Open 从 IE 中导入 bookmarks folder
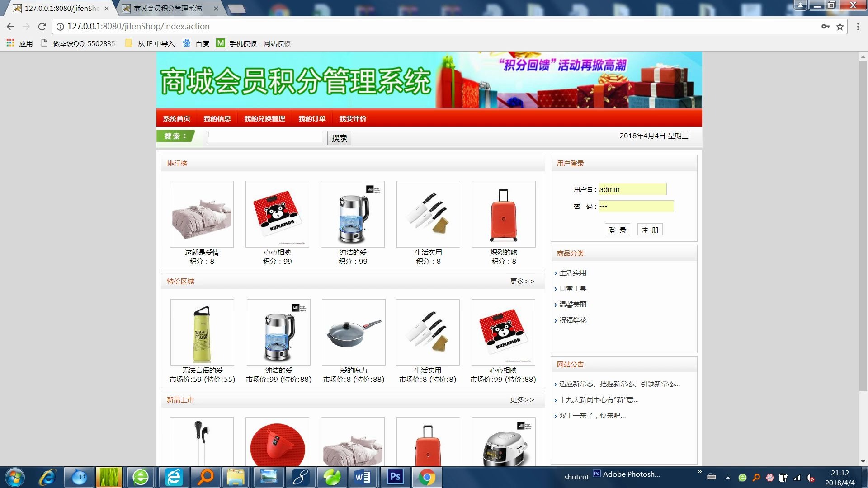The image size is (868, 488). coord(150,43)
